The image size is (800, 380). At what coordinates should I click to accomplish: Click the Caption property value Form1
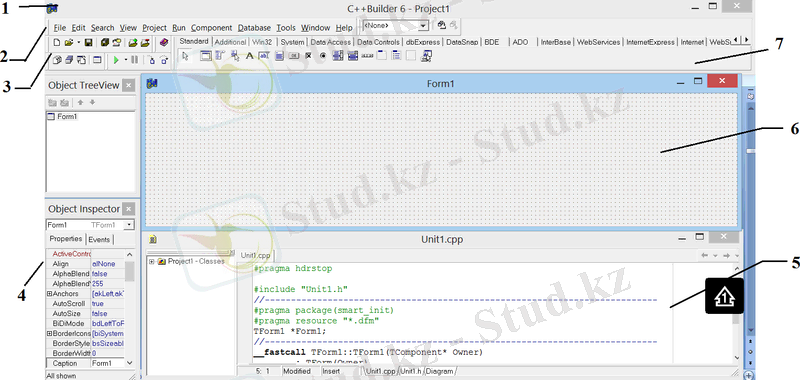pos(108,364)
